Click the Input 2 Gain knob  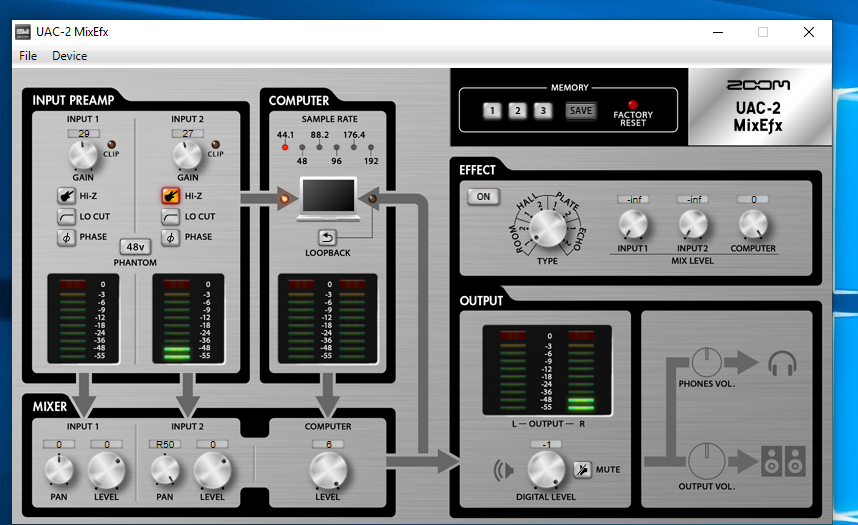tap(187, 155)
